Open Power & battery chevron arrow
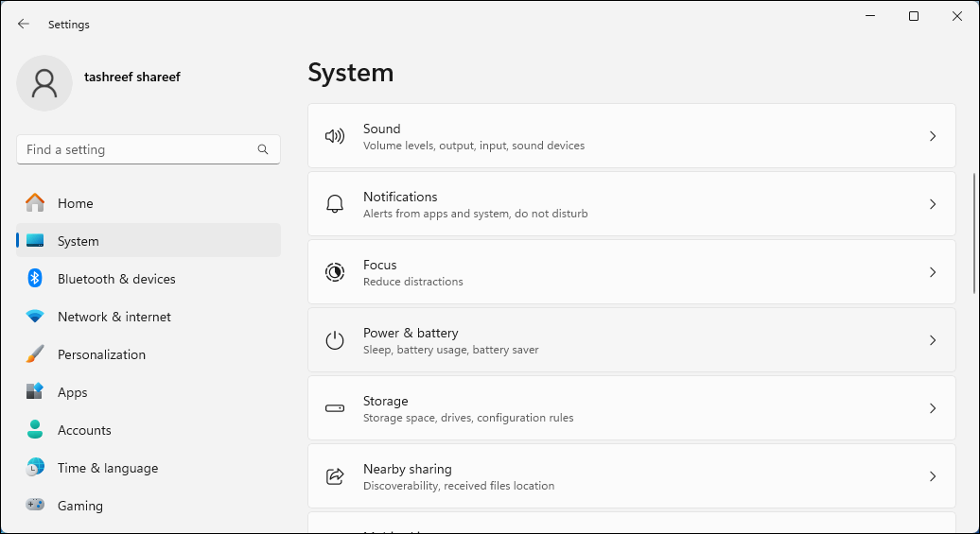The width and height of the screenshot is (980, 534). (x=932, y=340)
